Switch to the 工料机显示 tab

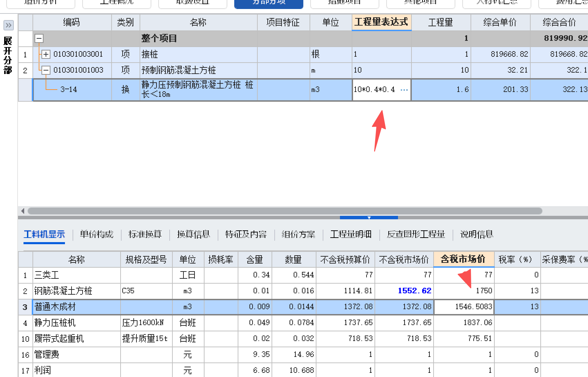pyautogui.click(x=44, y=235)
